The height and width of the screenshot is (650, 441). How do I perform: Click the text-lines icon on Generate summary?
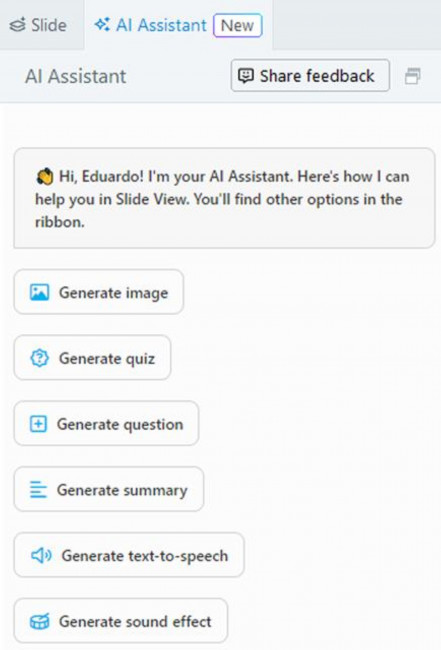[38, 490]
